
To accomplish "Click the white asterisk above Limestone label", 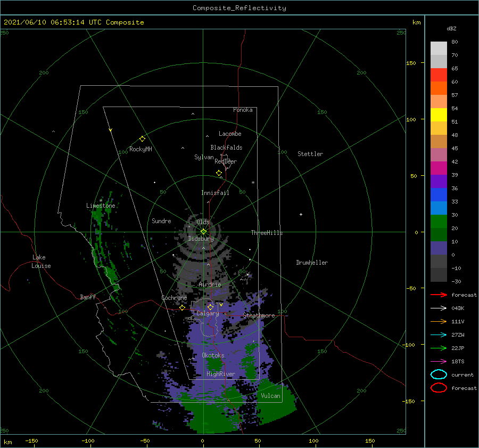I will click(101, 201).
